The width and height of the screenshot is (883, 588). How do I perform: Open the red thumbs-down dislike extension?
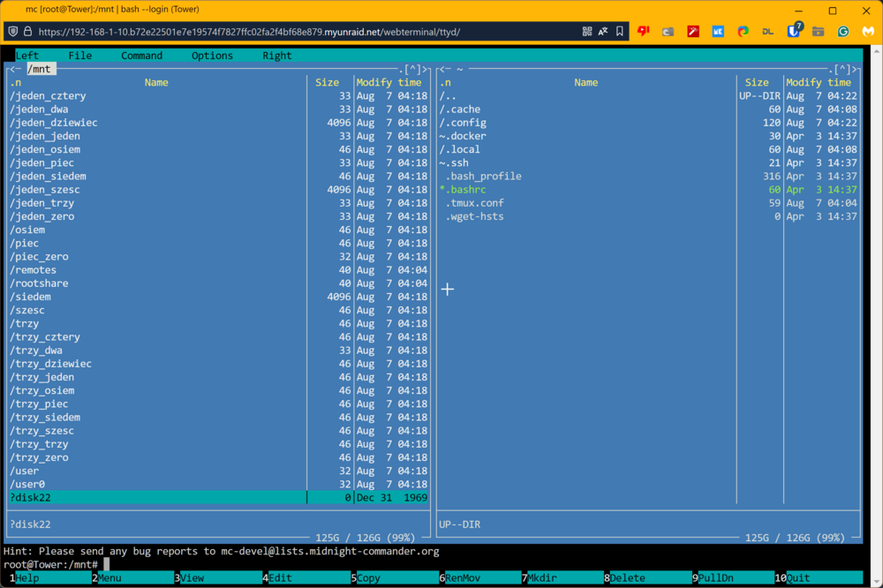point(644,32)
